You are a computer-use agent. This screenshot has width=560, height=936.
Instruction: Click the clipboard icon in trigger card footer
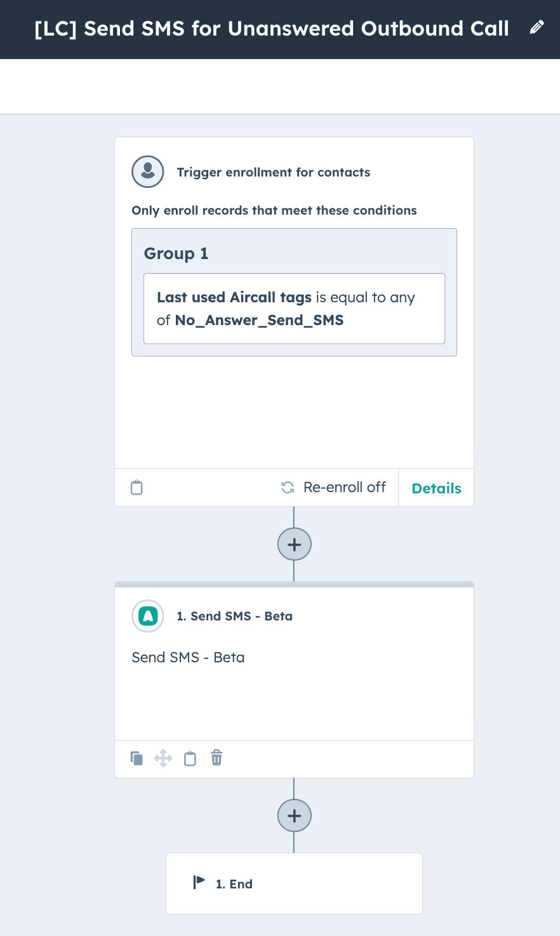pyautogui.click(x=137, y=488)
